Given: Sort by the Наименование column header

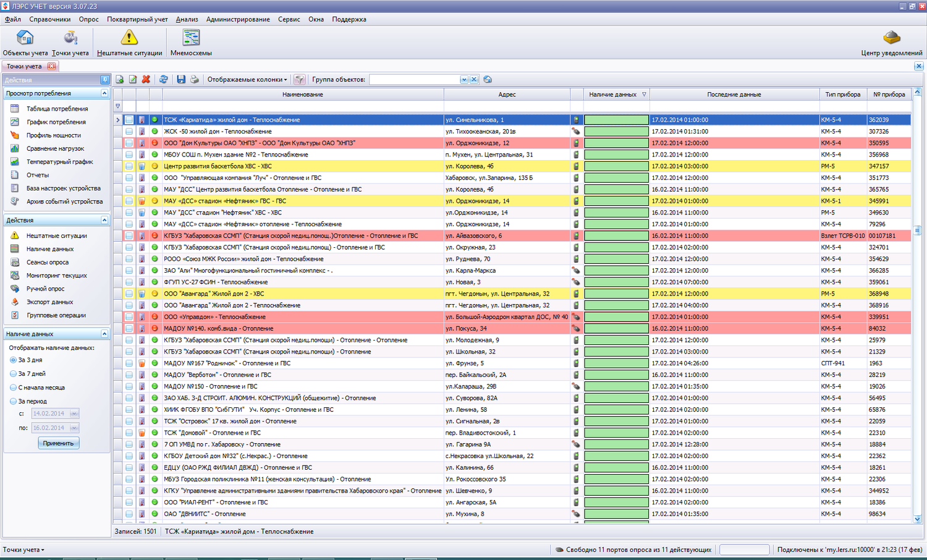Looking at the screenshot, I should click(303, 95).
